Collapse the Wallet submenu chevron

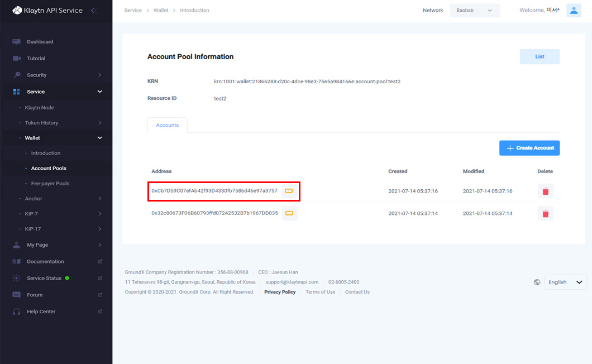tap(99, 138)
